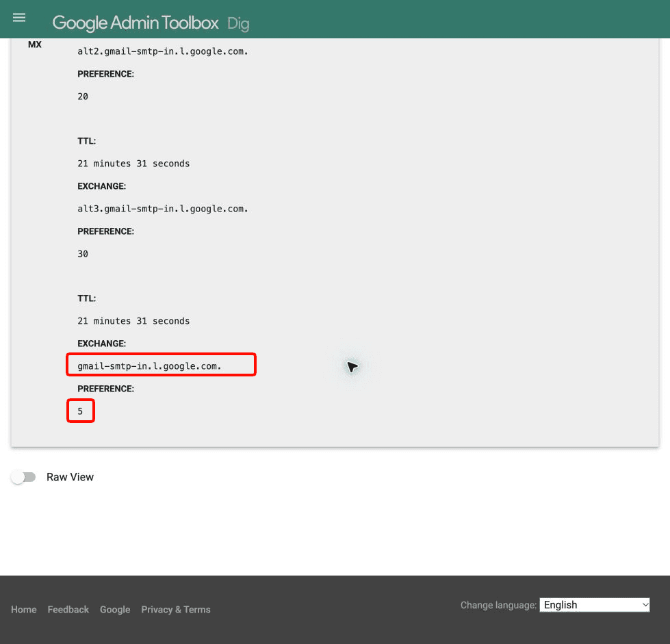Click the Dig tool name in header
The image size is (670, 644).
[238, 24]
